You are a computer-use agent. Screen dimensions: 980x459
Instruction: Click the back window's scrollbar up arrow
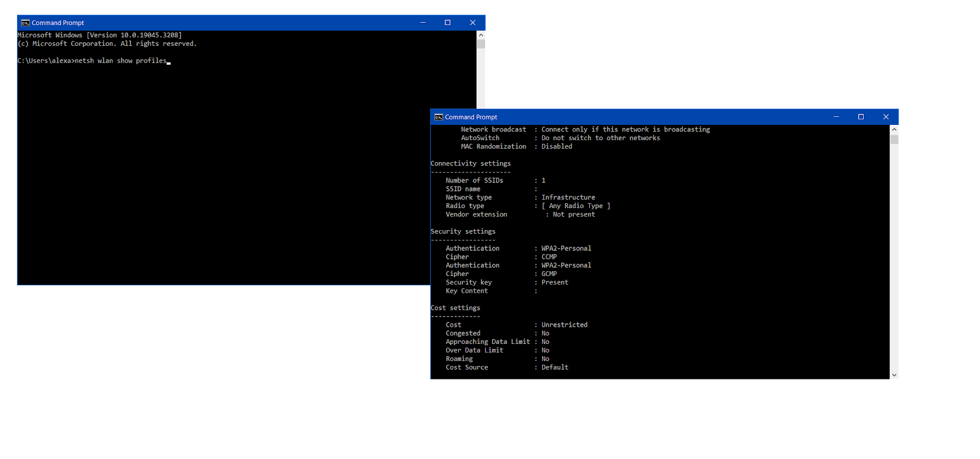(x=481, y=35)
